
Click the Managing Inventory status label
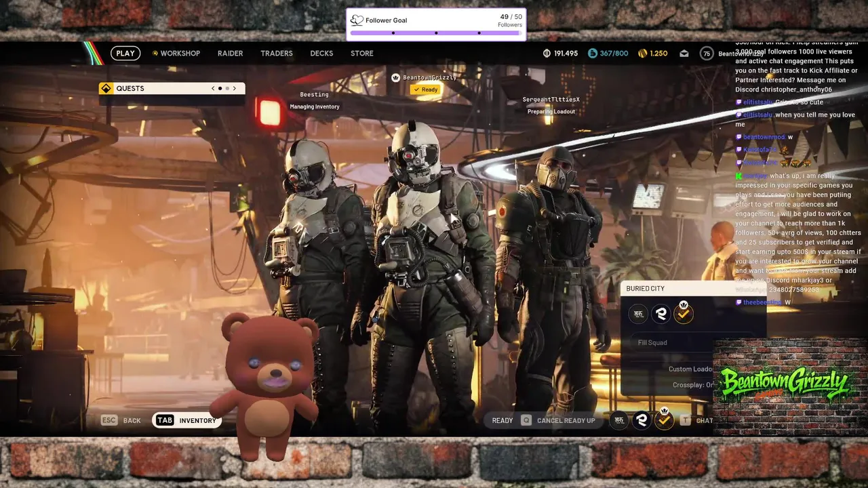tap(315, 106)
